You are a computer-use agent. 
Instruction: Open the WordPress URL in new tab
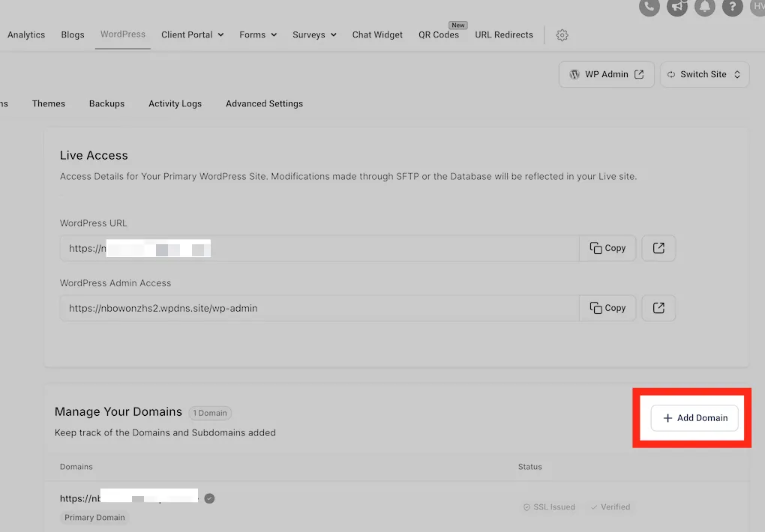coord(658,248)
